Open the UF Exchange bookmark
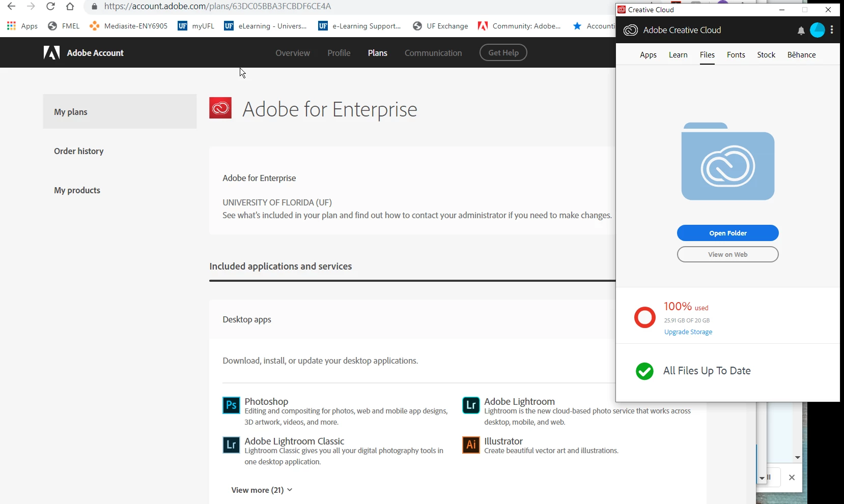The image size is (844, 504). [x=440, y=26]
